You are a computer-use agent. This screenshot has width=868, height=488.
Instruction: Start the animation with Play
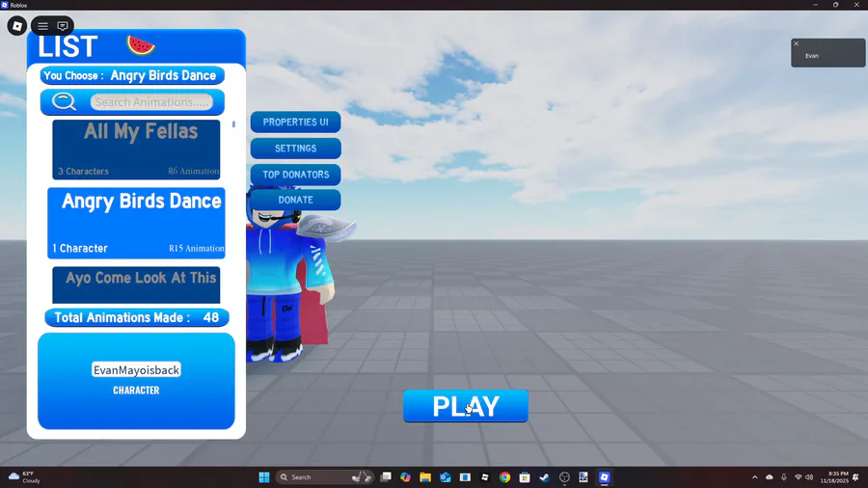[x=466, y=406]
